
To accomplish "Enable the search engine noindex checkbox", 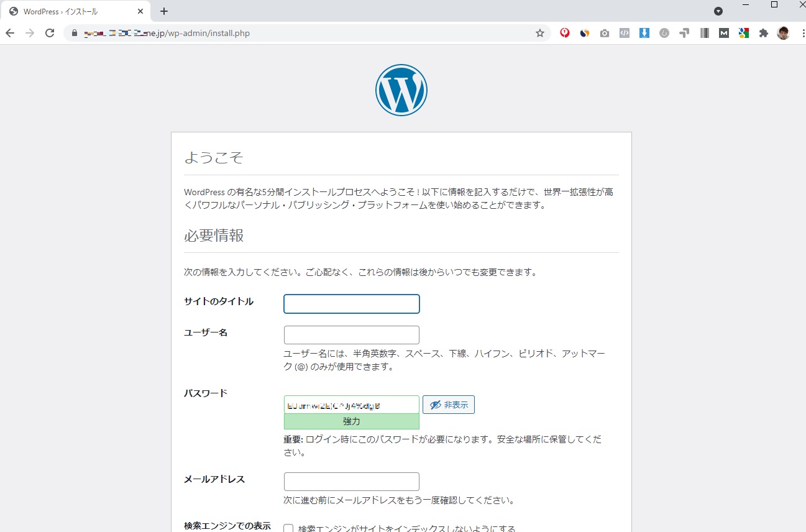I will click(x=288, y=528).
